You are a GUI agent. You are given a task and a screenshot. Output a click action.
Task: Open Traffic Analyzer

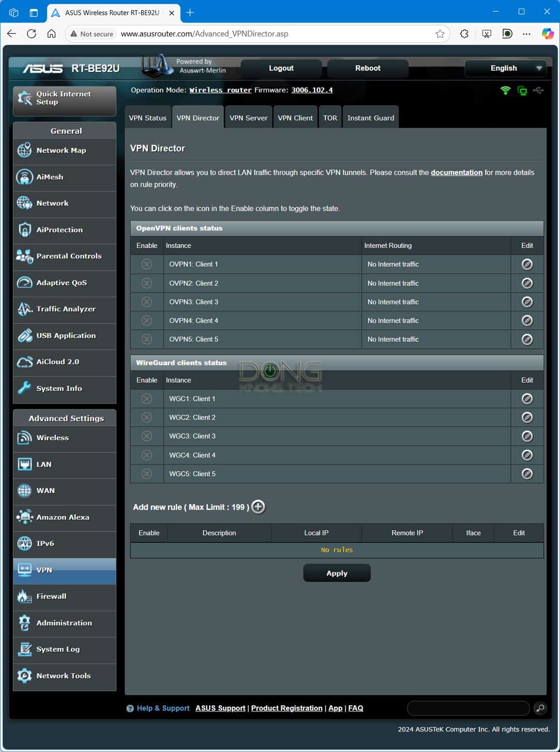64,309
